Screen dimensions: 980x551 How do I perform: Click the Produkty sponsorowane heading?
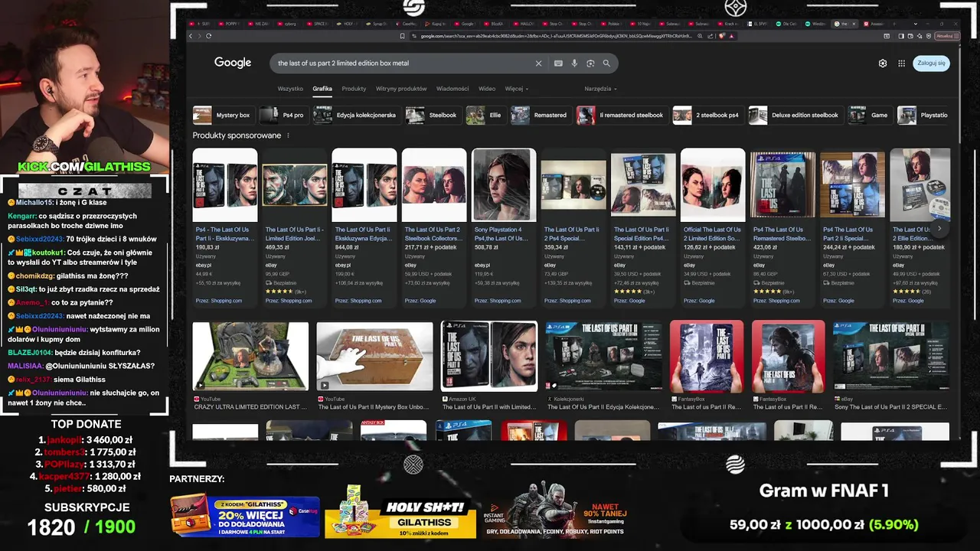click(x=237, y=135)
